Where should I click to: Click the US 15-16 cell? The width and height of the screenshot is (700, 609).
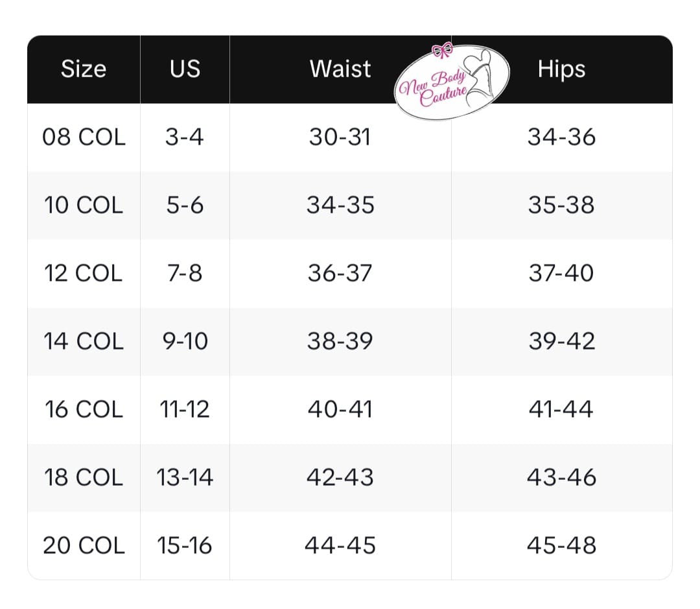(185, 546)
